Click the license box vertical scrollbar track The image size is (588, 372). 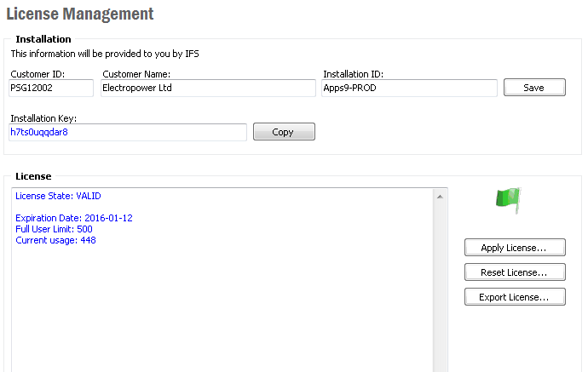tap(441, 289)
